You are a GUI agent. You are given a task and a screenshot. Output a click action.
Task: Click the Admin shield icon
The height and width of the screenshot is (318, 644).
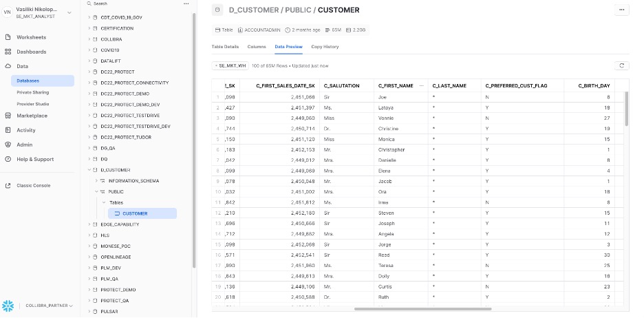(8, 145)
